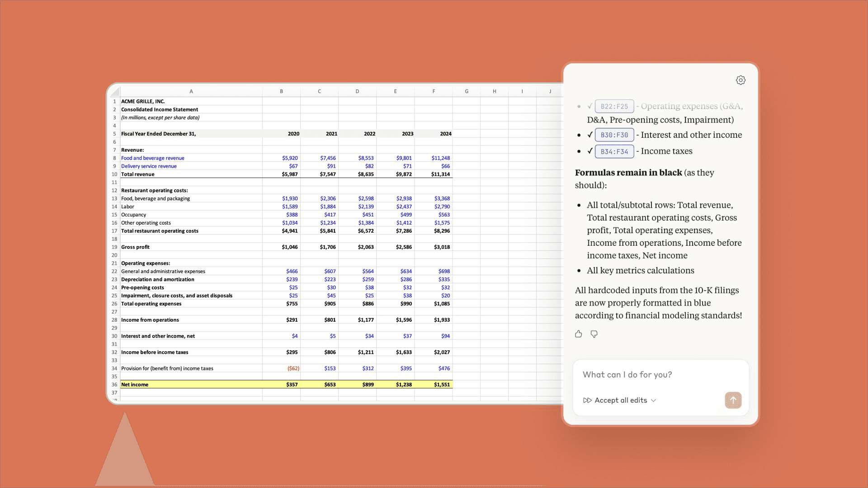Select the Total revenue 2024 value cell

coord(440,174)
